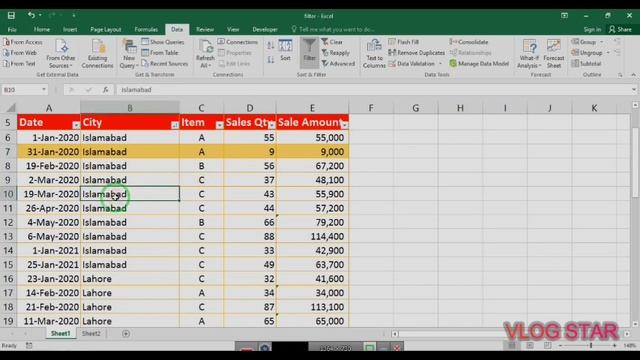Open the Data Validation dropdown arrow

pos(440,64)
